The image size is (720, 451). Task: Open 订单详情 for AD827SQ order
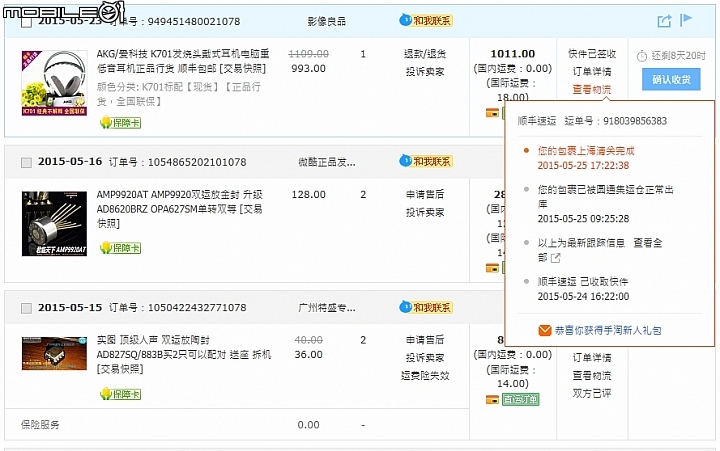[x=592, y=358]
